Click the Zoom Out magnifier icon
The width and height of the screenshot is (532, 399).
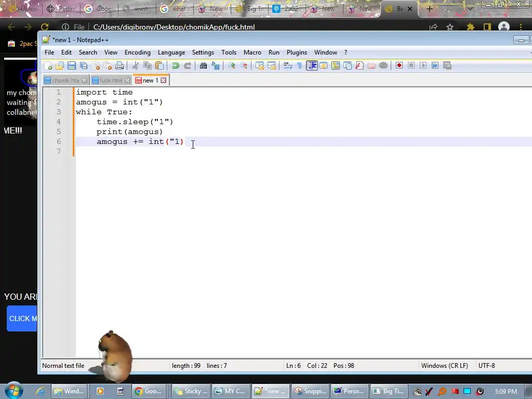(x=243, y=65)
